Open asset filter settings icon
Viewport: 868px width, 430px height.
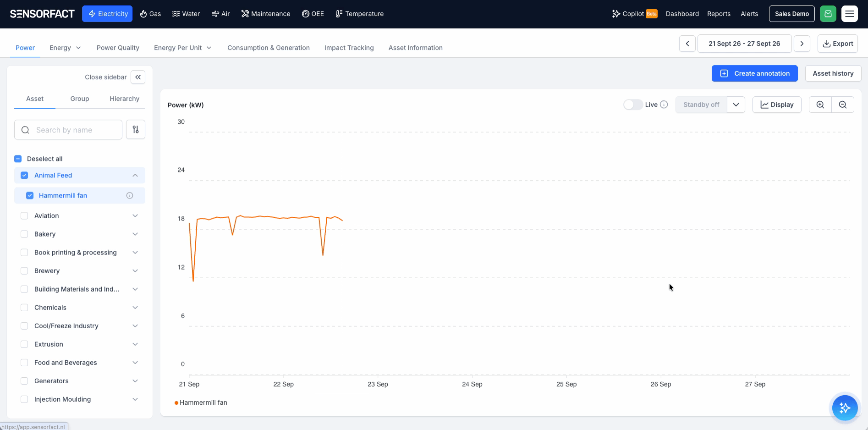click(x=136, y=130)
